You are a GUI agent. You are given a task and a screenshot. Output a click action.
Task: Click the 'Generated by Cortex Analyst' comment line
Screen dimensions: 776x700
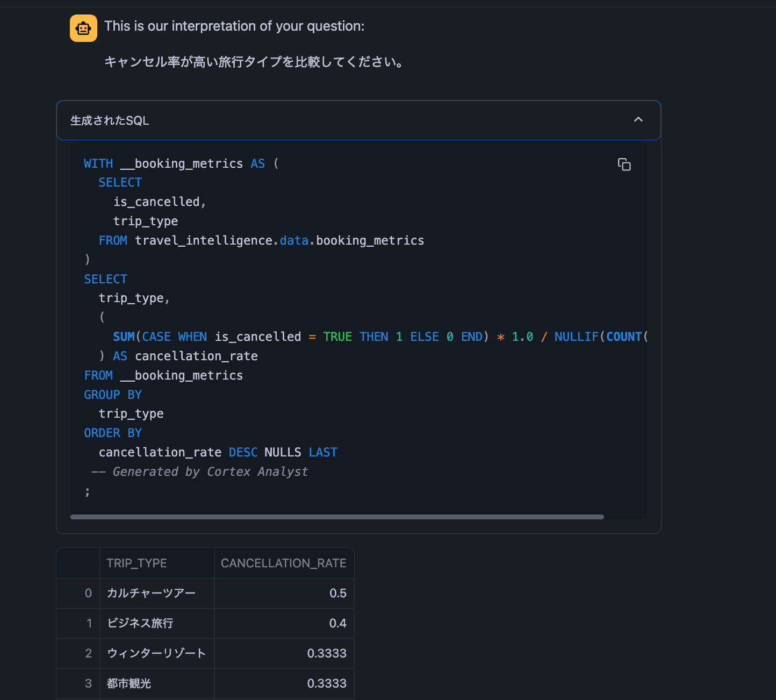(199, 472)
